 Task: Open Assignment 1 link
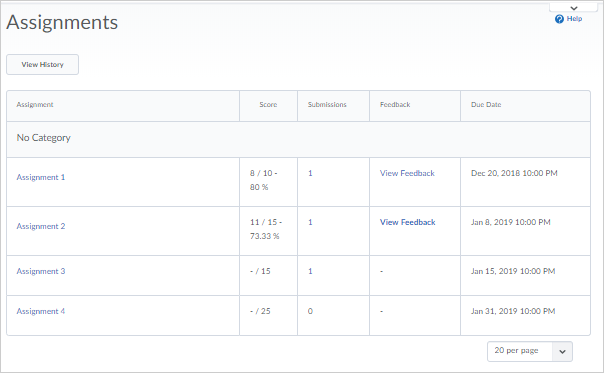point(41,177)
